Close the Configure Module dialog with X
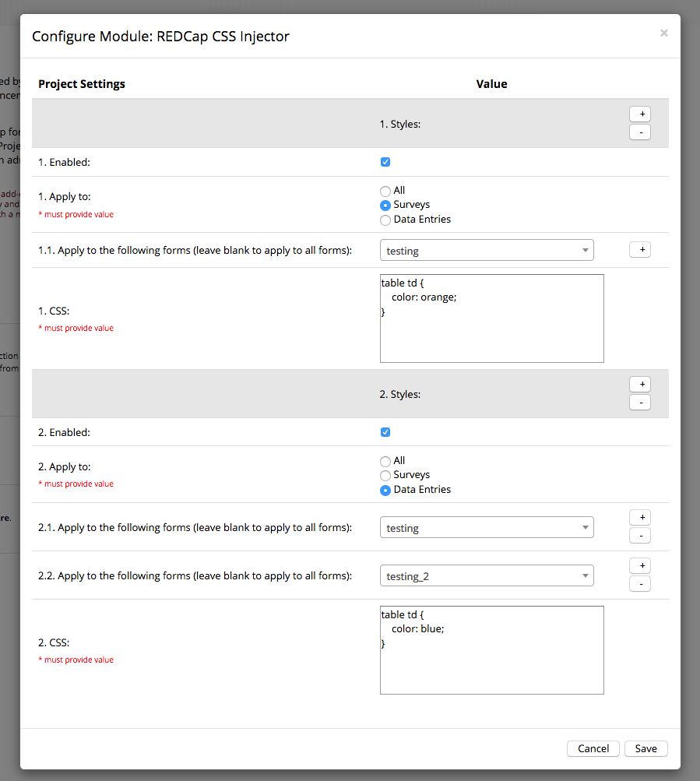The height and width of the screenshot is (781, 700). click(663, 33)
